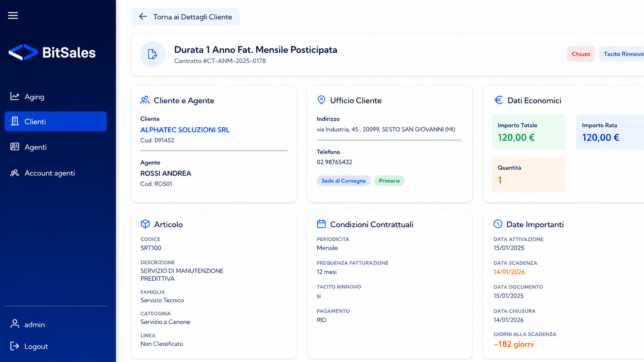The height and width of the screenshot is (362, 644).
Task: Click the Aging chart icon
Action: pyautogui.click(x=15, y=97)
